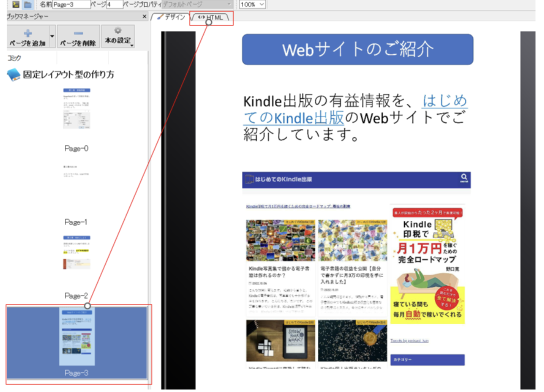Click the folder icon in top toolbar

click(28, 4)
